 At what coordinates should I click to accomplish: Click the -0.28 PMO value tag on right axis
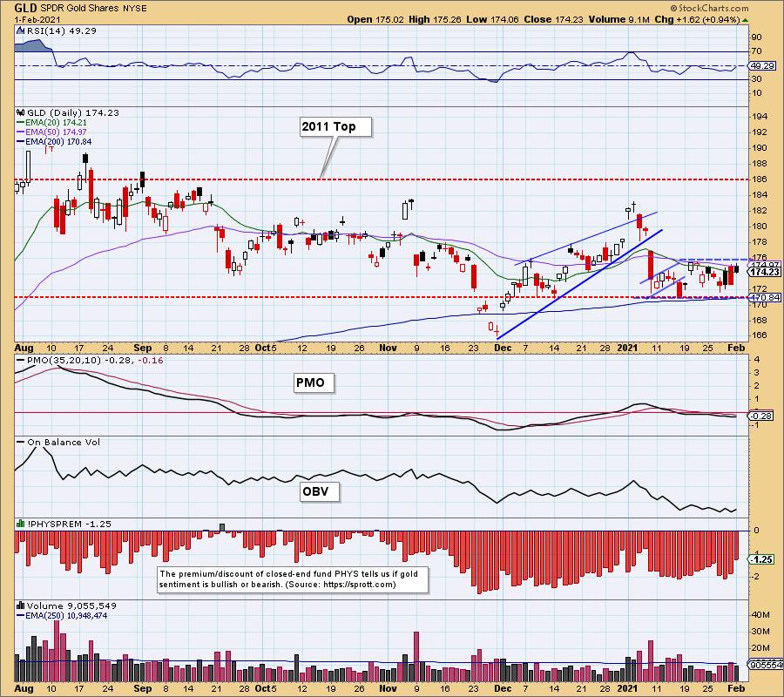[x=761, y=416]
